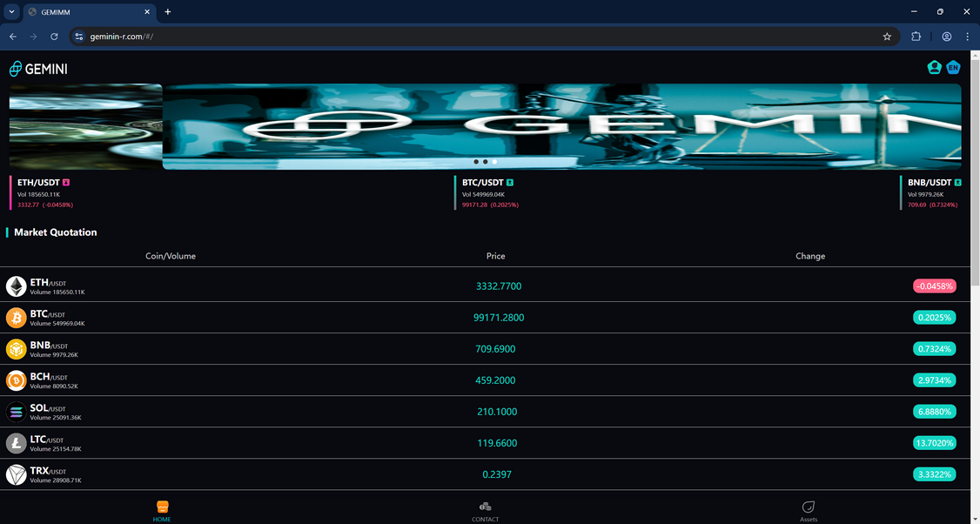
Task: Open the browser extensions puzzle icon
Action: 916,37
